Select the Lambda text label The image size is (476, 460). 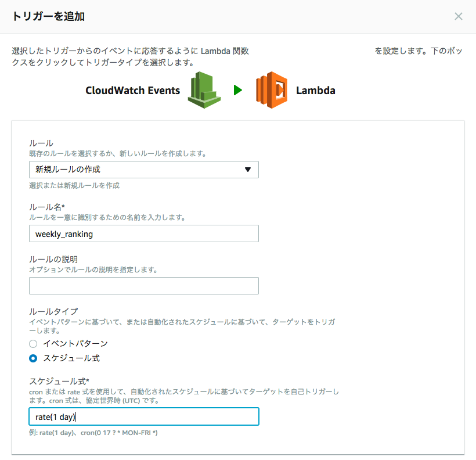pyautogui.click(x=316, y=90)
